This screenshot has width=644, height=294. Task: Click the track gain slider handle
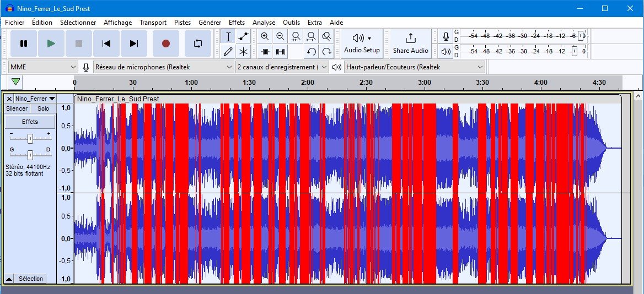point(30,139)
